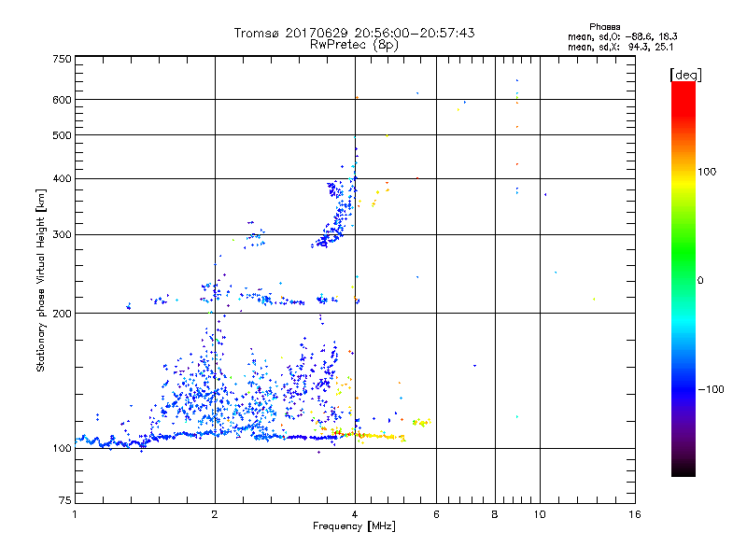Click y-axis tick label '300'
The width and height of the screenshot is (747, 560).
(62, 234)
